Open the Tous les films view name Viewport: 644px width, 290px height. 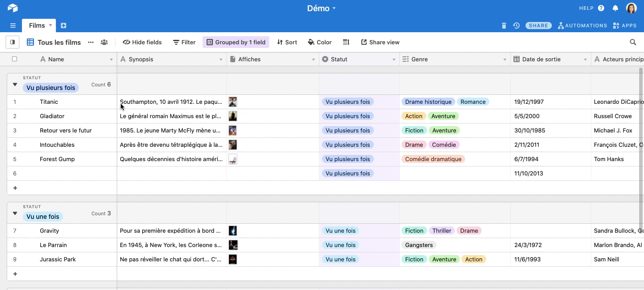59,42
